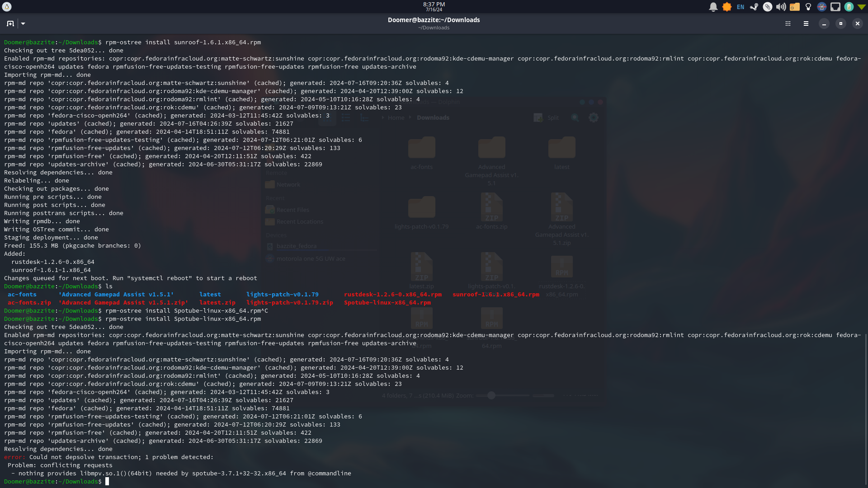Maximize the terminal window
The image size is (868, 488).
pos(840,23)
